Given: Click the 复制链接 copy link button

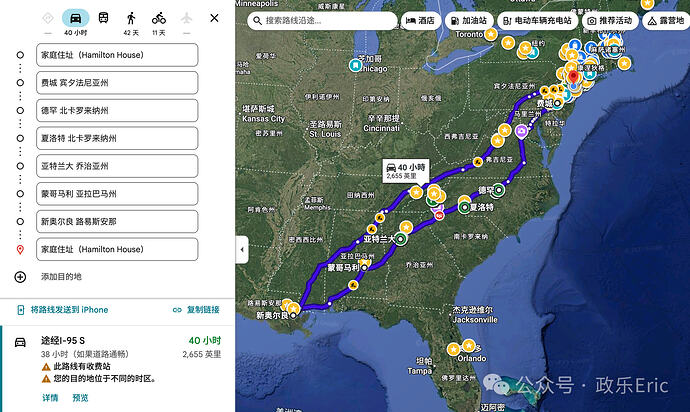Looking at the screenshot, I should 196,310.
